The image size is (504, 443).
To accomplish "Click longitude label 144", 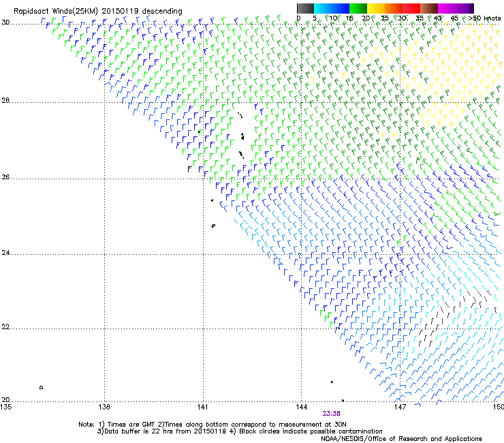I will pos(301,407).
